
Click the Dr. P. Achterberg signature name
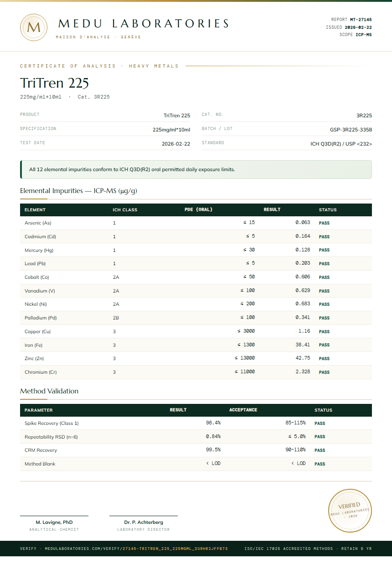point(144,522)
